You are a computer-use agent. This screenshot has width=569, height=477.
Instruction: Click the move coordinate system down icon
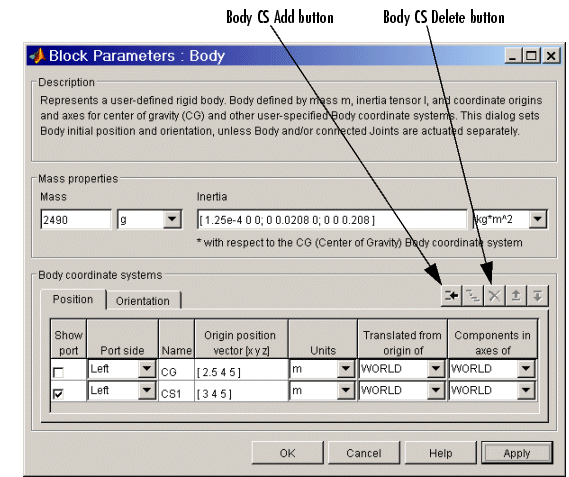pos(537,296)
